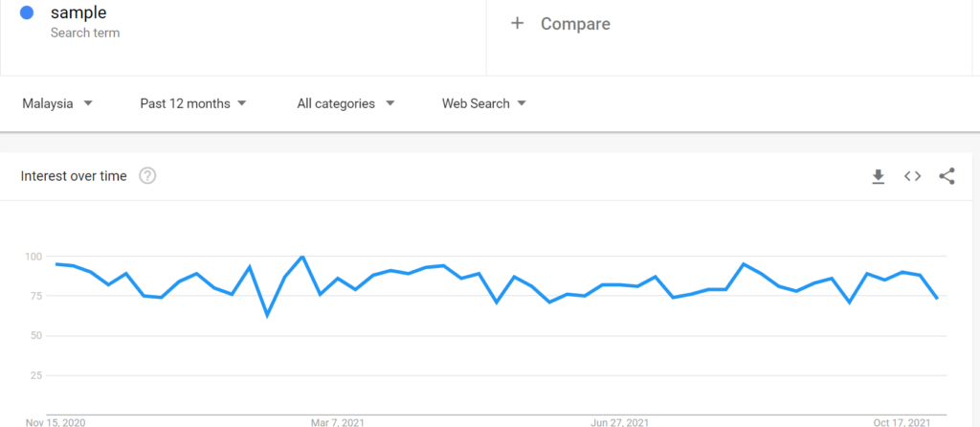Image resolution: width=980 pixels, height=427 pixels.
Task: Expand the Past 12 months dropdown
Action: 193,103
